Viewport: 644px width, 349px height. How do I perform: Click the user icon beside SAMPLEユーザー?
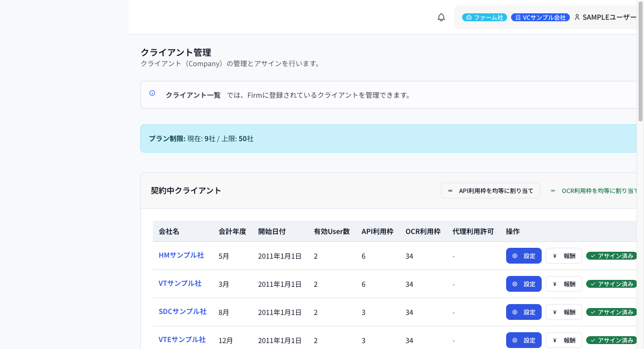(x=577, y=17)
